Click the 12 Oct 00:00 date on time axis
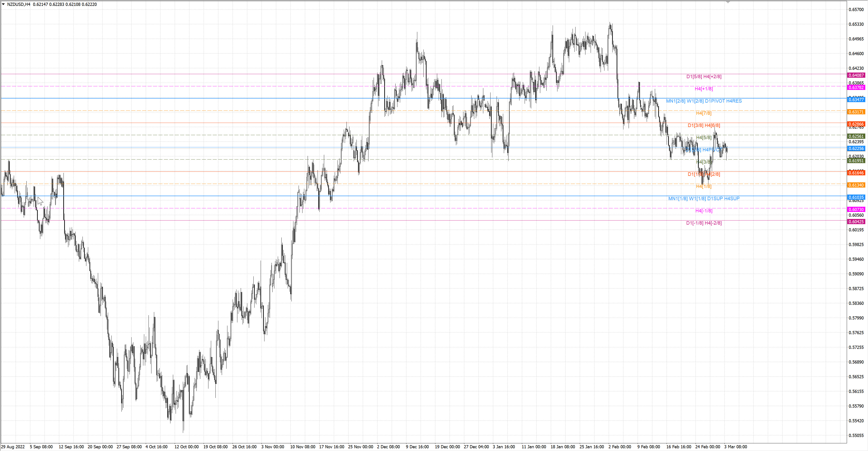868x451 pixels. [186, 447]
